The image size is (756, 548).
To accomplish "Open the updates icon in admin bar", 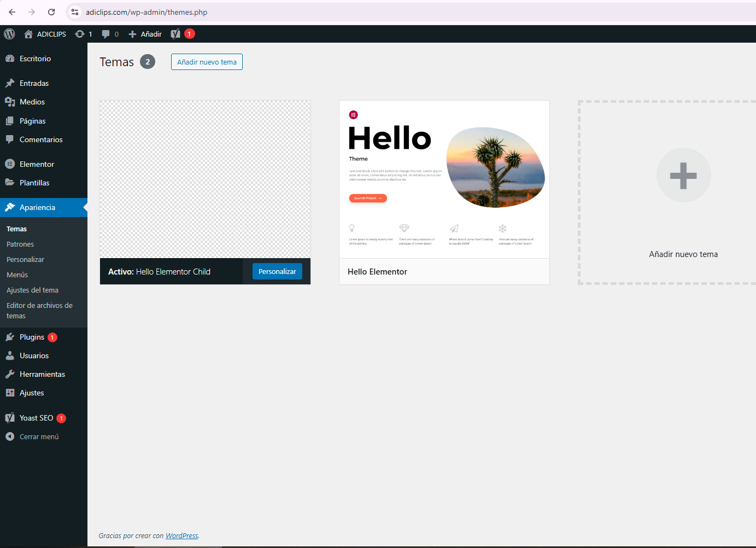I will point(80,34).
